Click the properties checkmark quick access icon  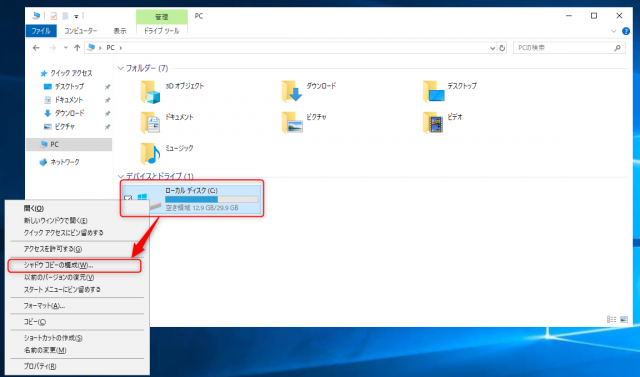click(x=53, y=16)
